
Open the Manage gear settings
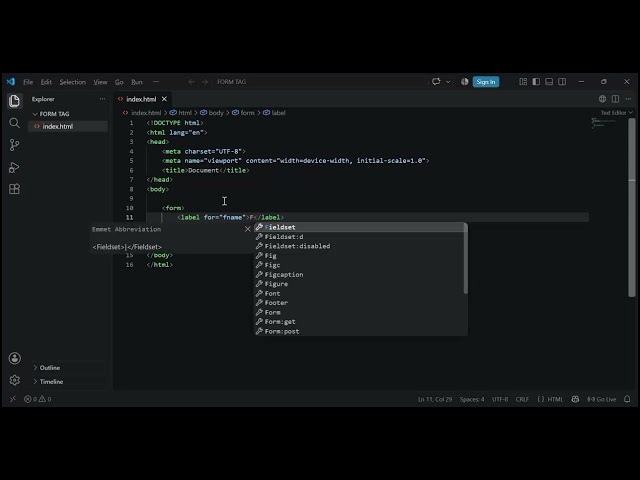point(15,380)
